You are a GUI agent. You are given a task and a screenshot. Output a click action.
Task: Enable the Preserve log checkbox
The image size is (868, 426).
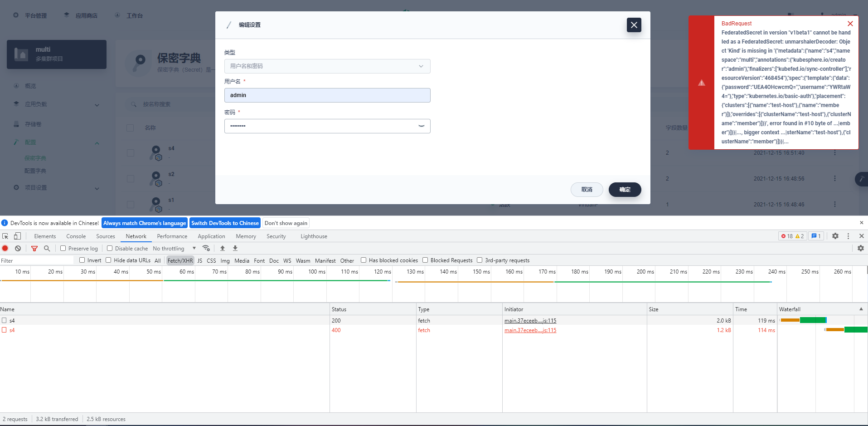click(x=63, y=248)
